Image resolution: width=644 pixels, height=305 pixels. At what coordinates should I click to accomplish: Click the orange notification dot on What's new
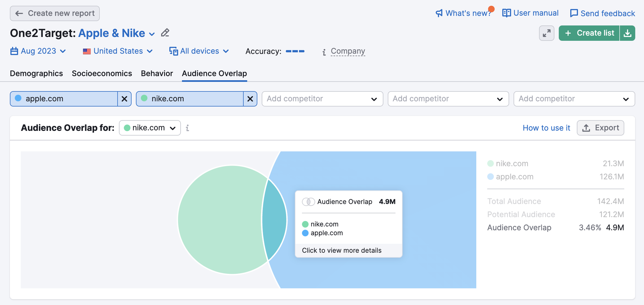coord(491,9)
